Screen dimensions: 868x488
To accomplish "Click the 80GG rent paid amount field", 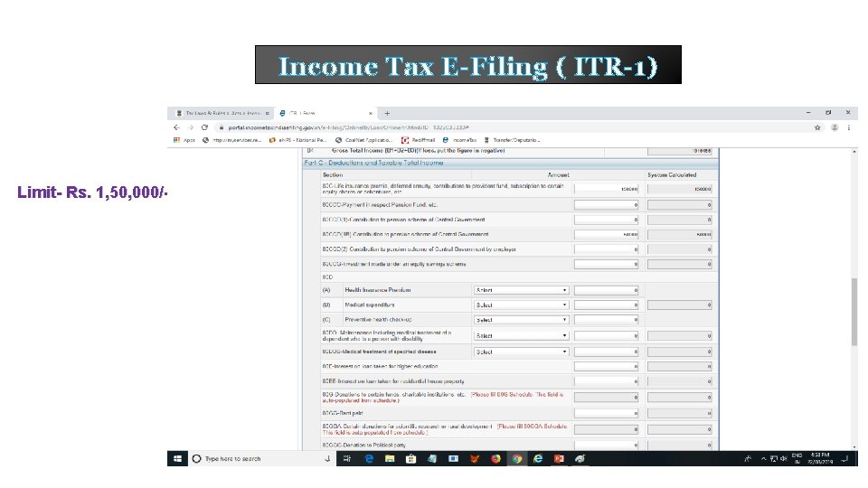I will click(606, 413).
